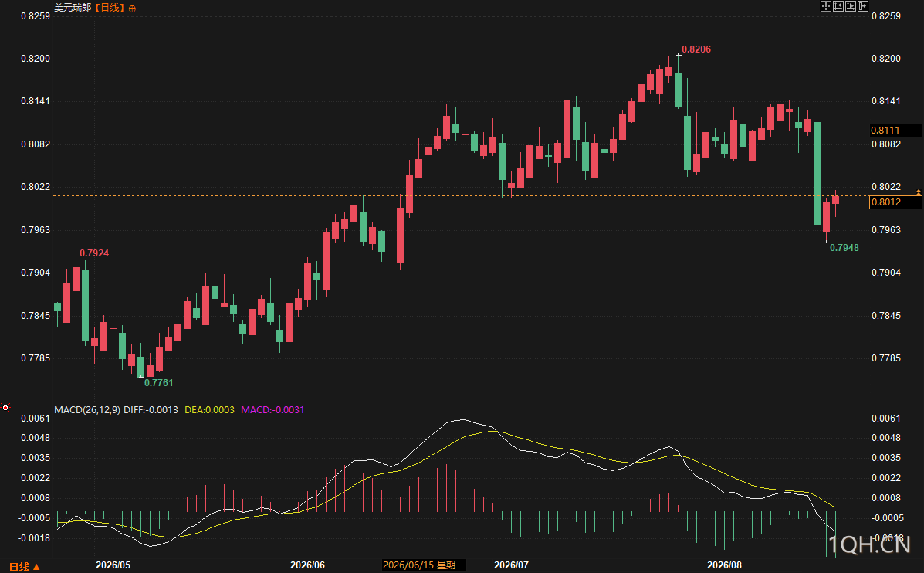This screenshot has width=924, height=573.
Task: Click the highlighted 2026/06/15 星期一 date marker
Action: pyautogui.click(x=424, y=565)
